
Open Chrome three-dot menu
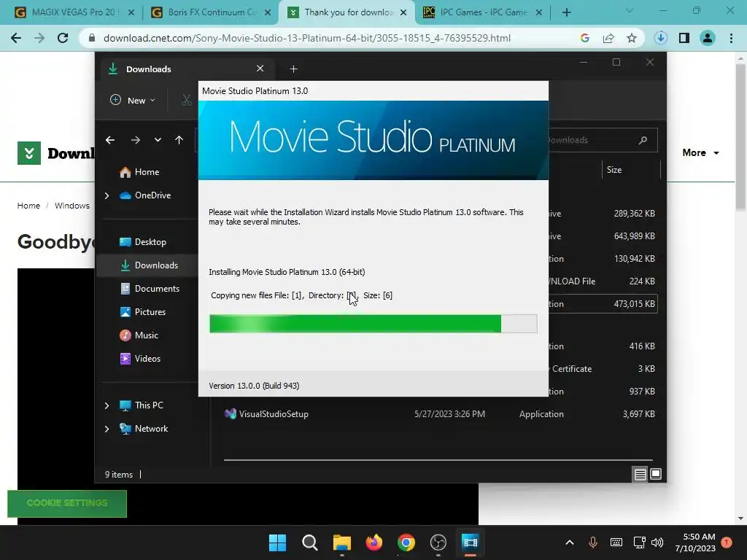pyautogui.click(x=731, y=38)
